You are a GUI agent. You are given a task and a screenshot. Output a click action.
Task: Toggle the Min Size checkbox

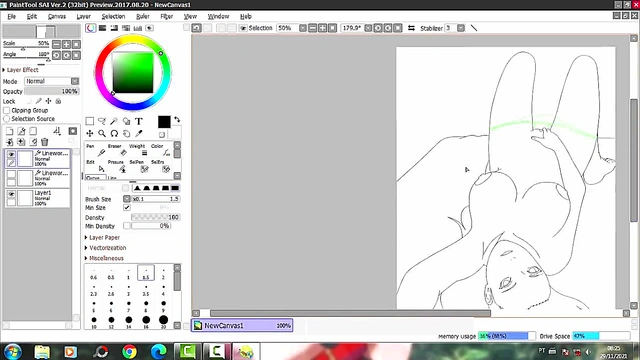coord(127,207)
